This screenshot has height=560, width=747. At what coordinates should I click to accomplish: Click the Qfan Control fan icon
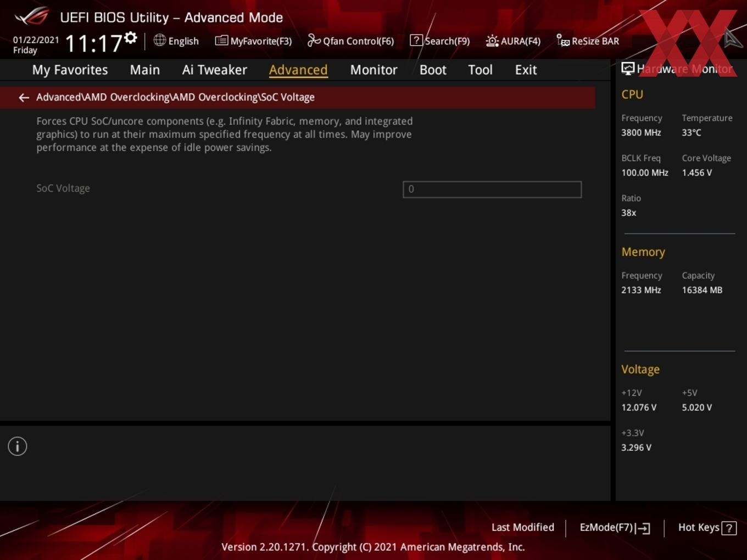point(314,40)
